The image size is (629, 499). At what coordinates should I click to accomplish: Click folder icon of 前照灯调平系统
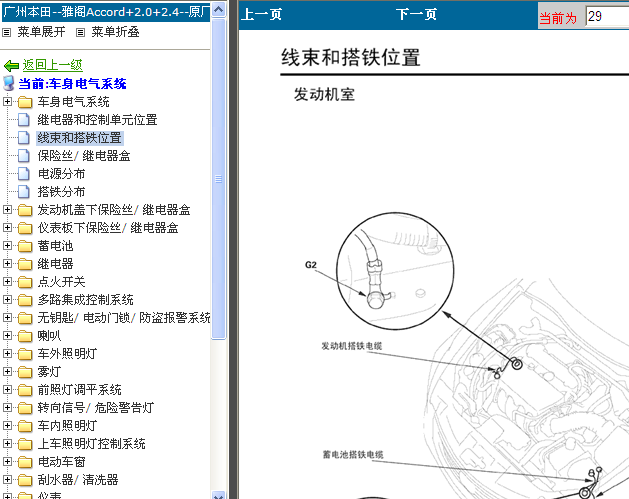[x=25, y=390]
